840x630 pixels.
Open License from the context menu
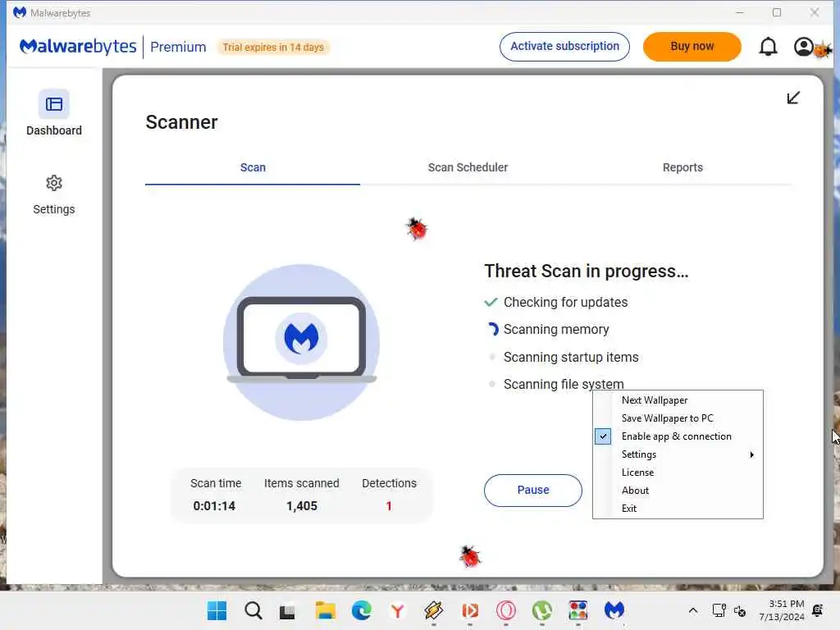(637, 472)
